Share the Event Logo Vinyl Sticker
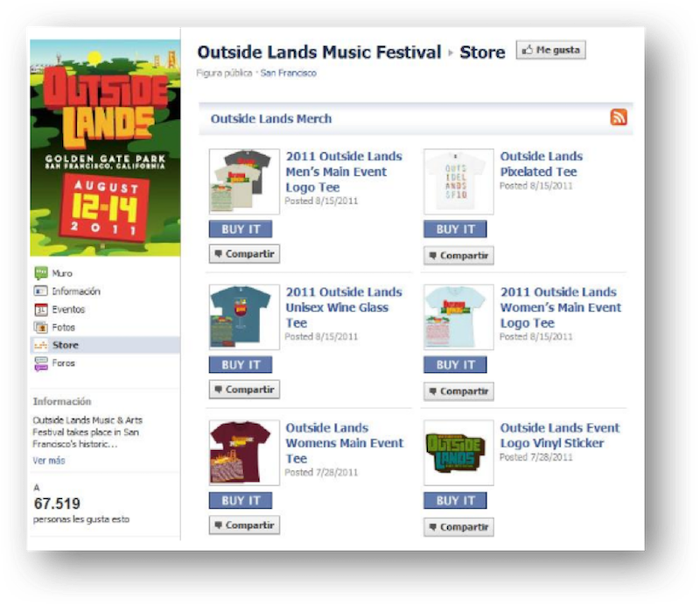The height and width of the screenshot is (606, 700). tap(458, 527)
